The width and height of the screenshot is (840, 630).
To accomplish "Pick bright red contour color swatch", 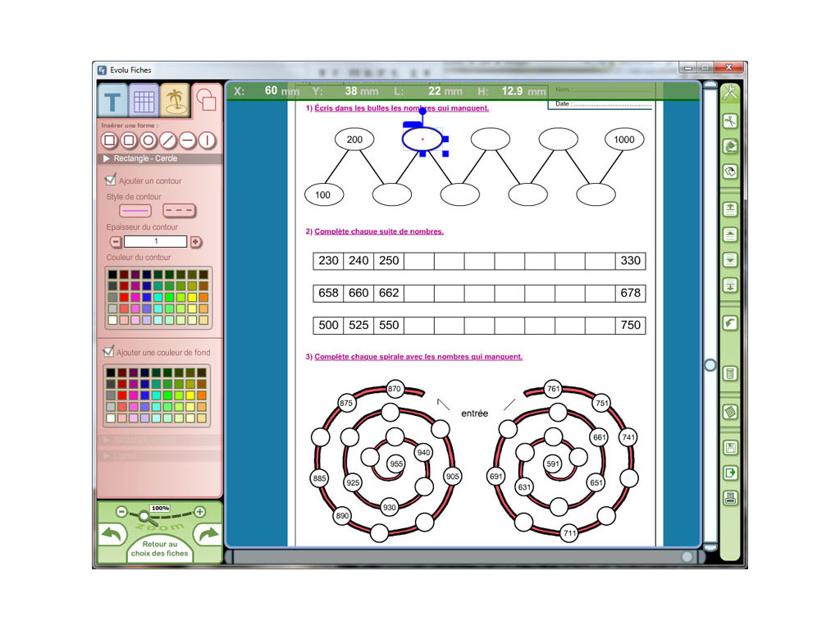I will pyautogui.click(x=124, y=297).
